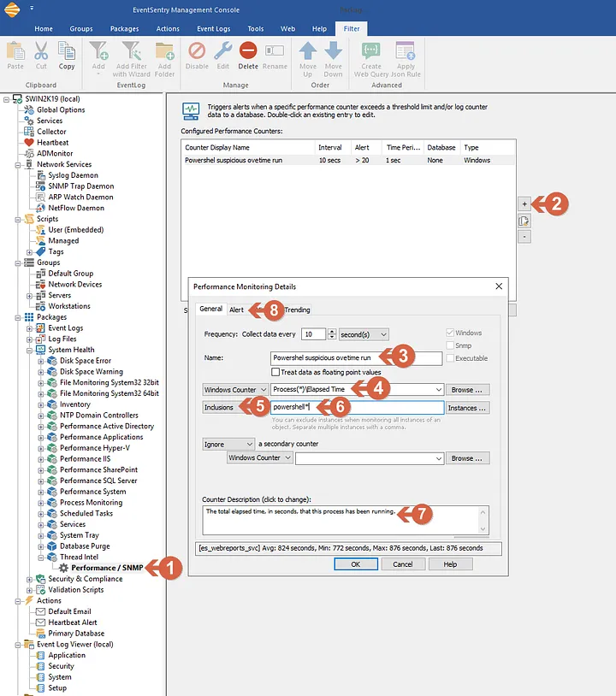
Task: Open the Event Logs ribbon tab
Action: (214, 28)
